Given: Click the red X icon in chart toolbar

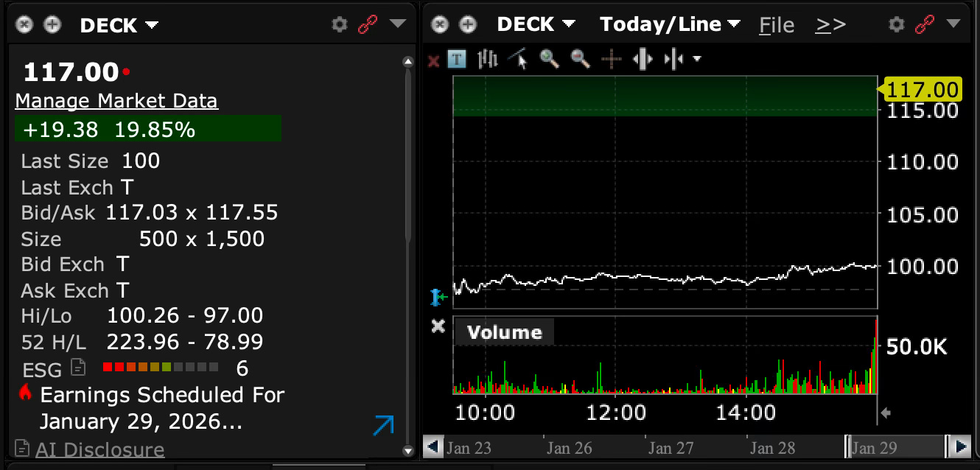Looking at the screenshot, I should click(433, 60).
